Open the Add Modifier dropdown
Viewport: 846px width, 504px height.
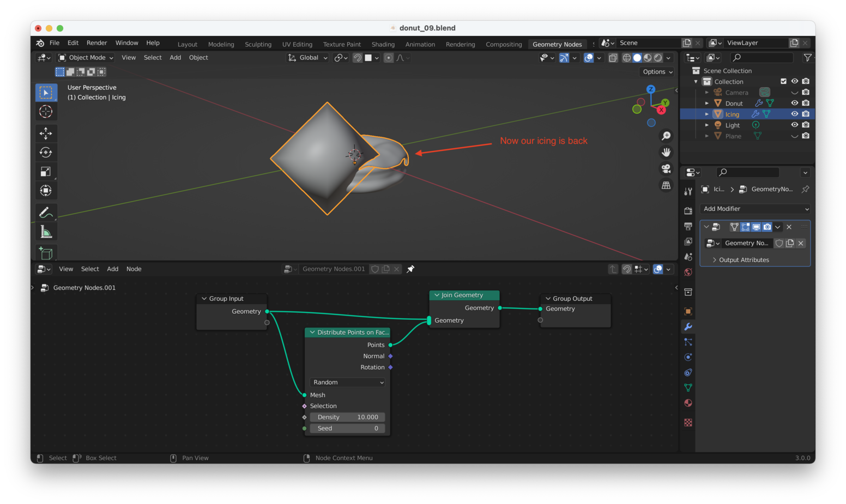click(755, 209)
